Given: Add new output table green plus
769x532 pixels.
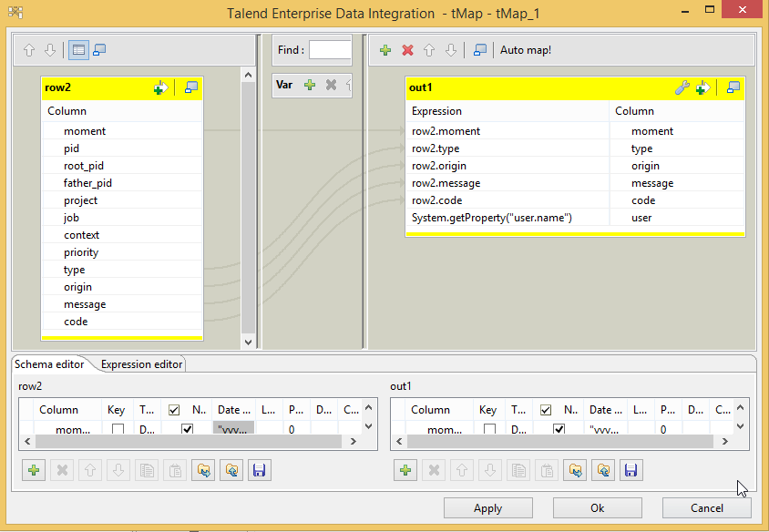Looking at the screenshot, I should click(385, 50).
